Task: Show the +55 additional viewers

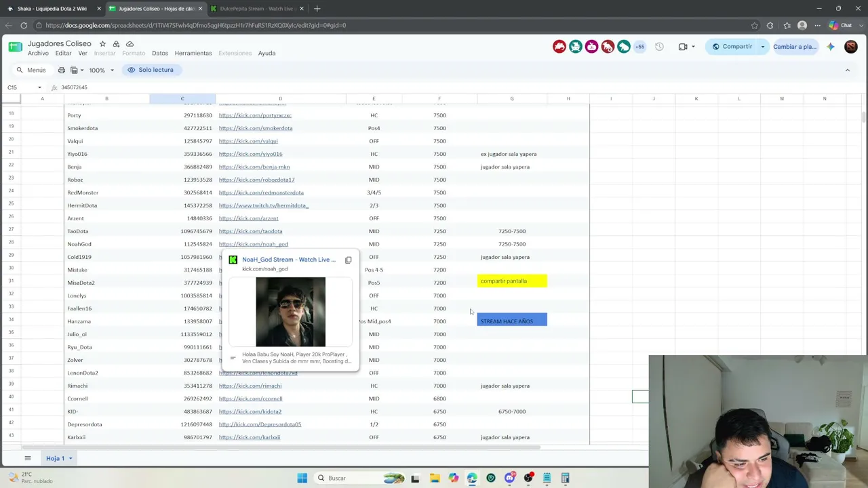Action: point(639,47)
